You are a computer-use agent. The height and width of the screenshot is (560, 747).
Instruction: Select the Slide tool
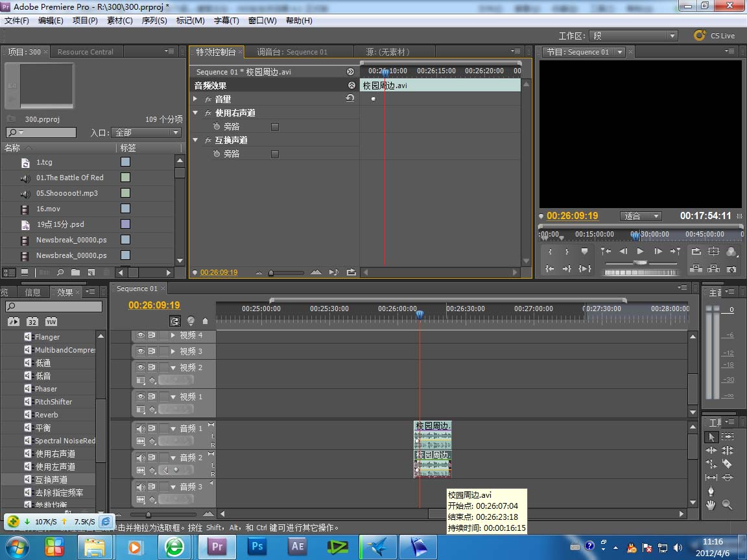tap(728, 478)
